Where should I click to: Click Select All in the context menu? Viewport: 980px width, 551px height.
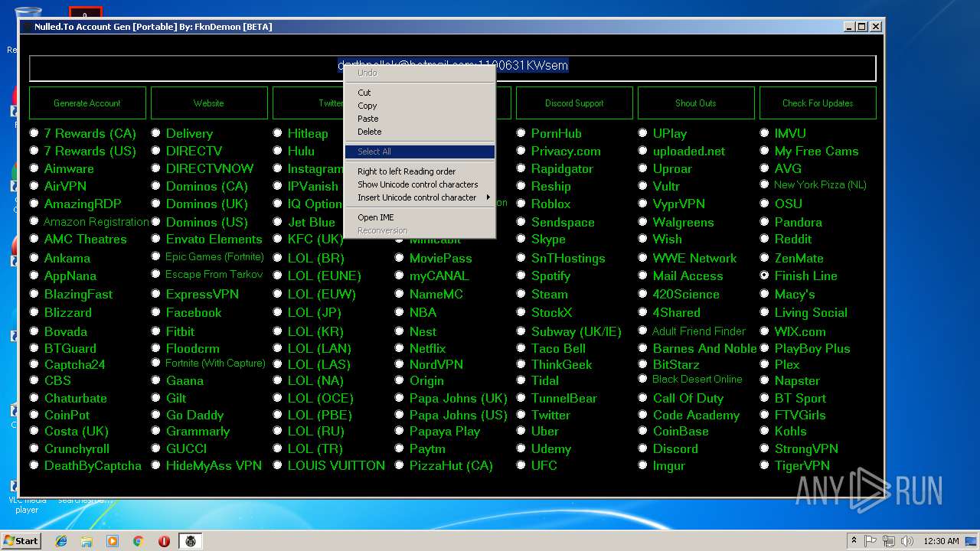[420, 152]
